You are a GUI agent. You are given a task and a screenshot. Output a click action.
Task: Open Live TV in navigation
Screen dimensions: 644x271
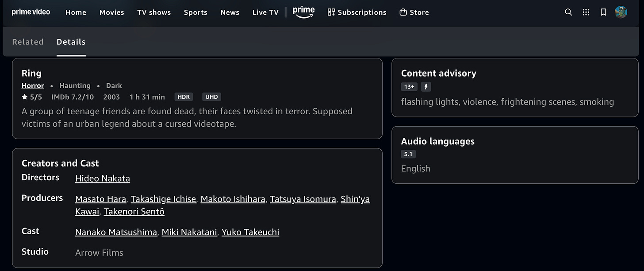coord(265,12)
